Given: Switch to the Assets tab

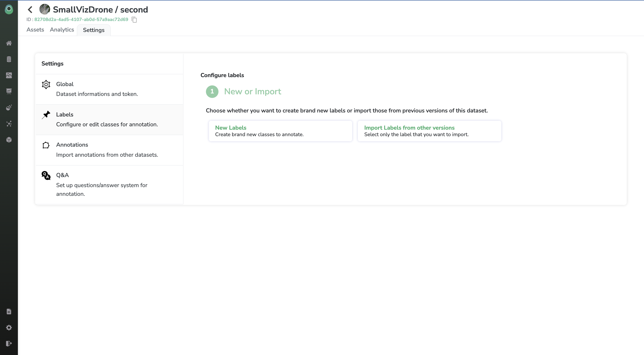Looking at the screenshot, I should pos(35,30).
